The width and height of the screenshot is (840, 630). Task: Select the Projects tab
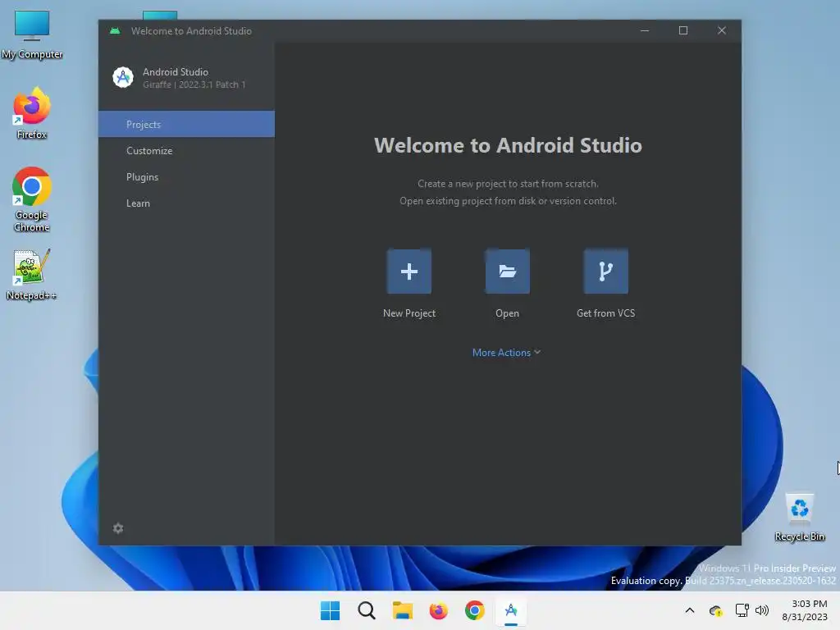[x=186, y=125]
